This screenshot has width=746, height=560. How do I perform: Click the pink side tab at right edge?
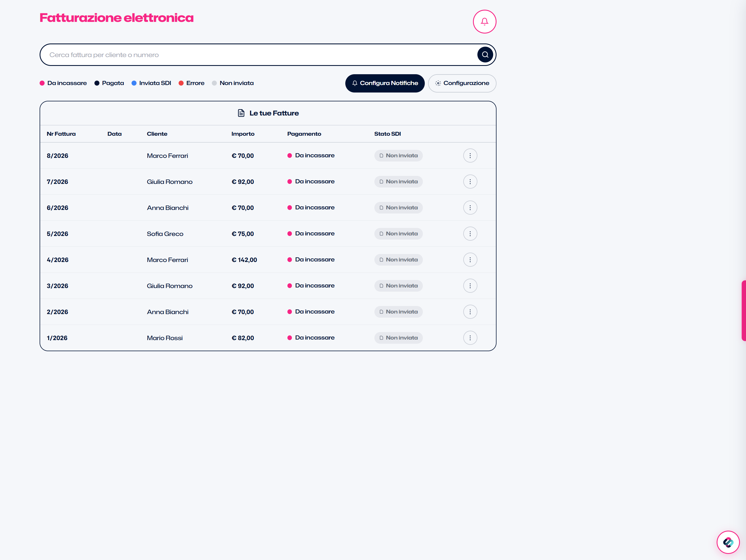point(744,310)
